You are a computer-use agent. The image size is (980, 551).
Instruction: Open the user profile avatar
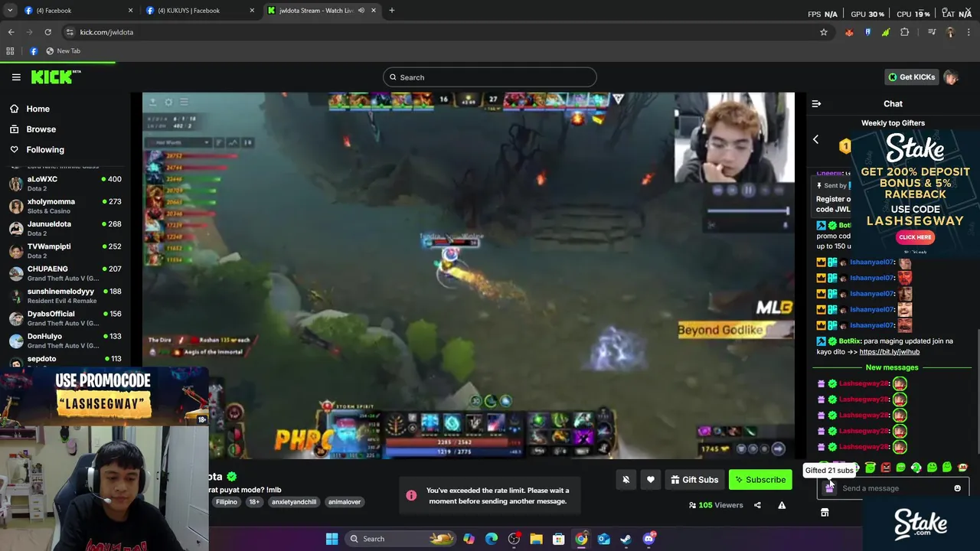pos(951,77)
